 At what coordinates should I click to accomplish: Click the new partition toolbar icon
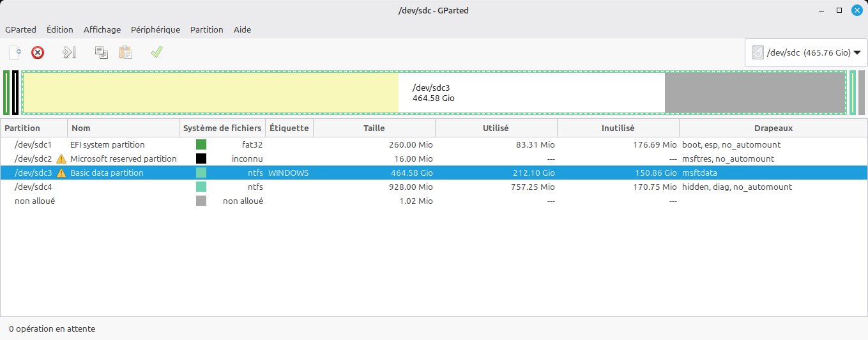click(15, 52)
